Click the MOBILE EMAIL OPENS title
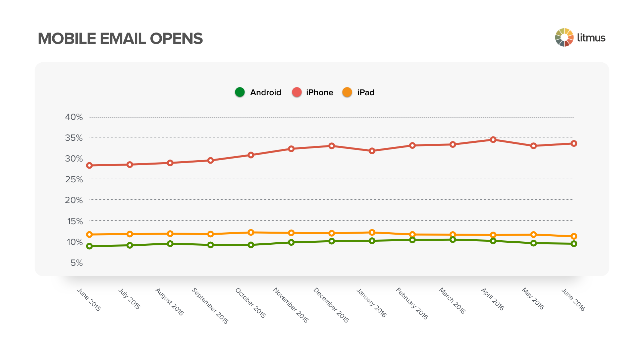Screen dimensions: 644x362 120,39
